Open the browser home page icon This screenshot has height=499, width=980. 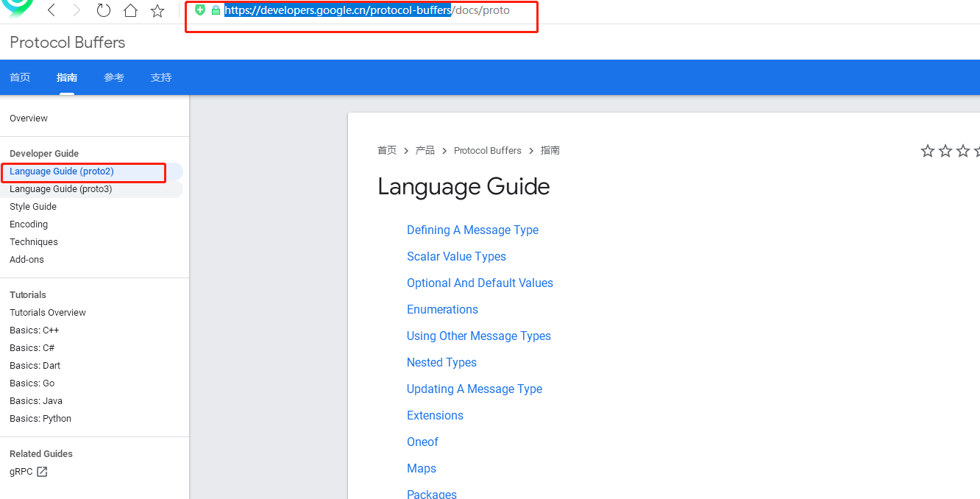tap(130, 10)
